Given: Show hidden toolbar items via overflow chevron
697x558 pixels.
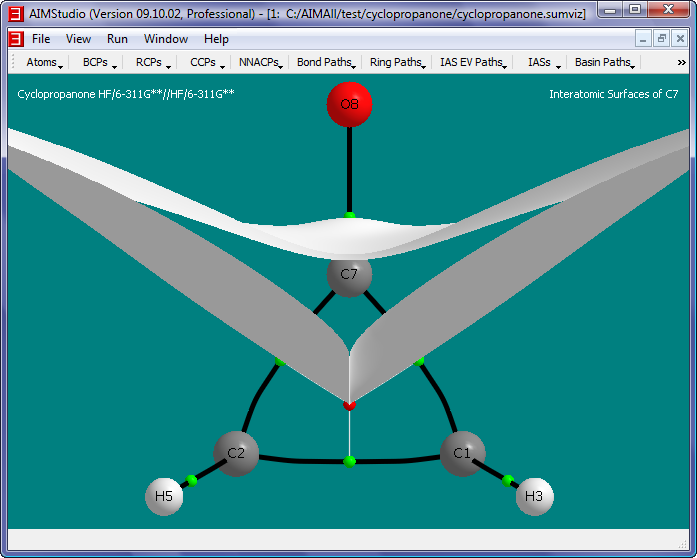Looking at the screenshot, I should tap(682, 62).
